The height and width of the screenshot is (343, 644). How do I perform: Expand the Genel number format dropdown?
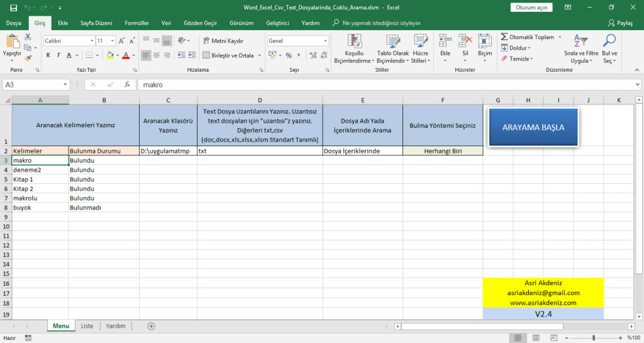coord(325,40)
